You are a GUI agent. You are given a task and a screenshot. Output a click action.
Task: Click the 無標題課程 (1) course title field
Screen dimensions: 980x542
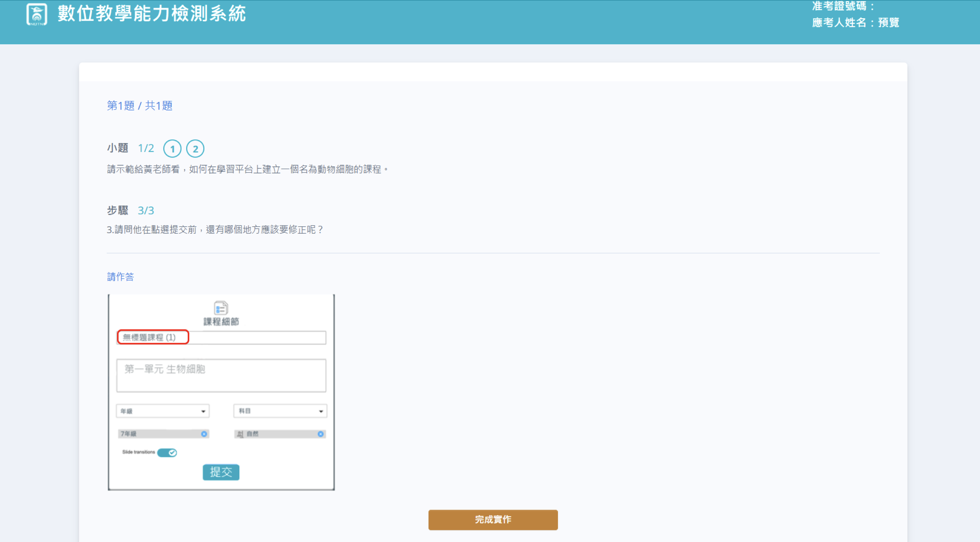pos(221,337)
